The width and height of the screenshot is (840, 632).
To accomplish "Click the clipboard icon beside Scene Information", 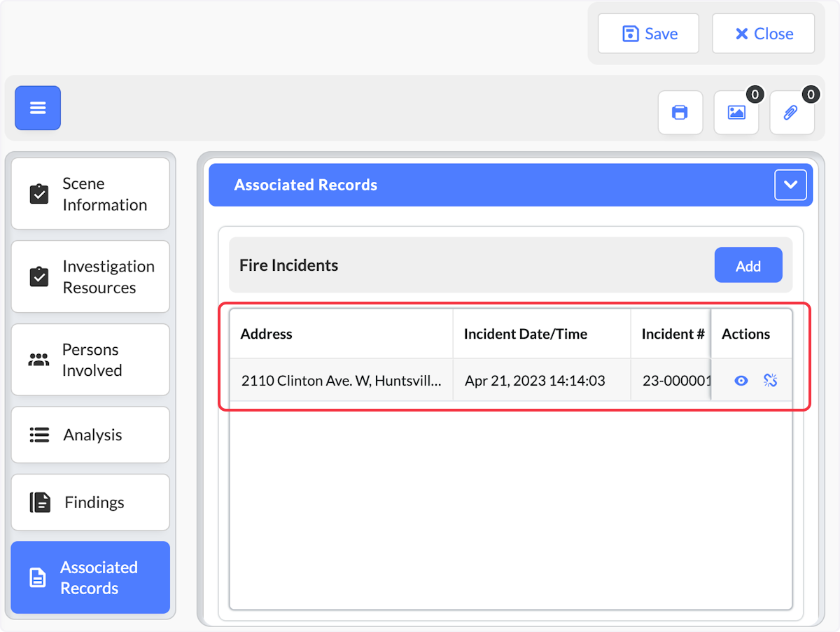I will coord(39,194).
